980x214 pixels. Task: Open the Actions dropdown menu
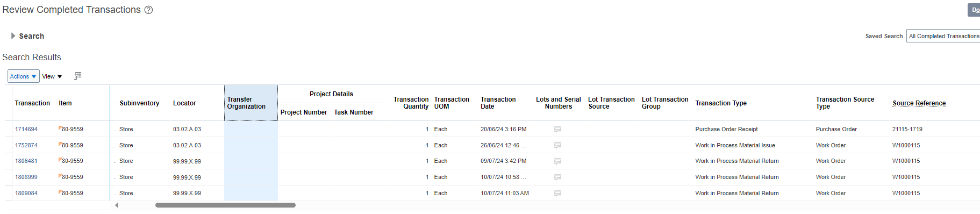pyautogui.click(x=24, y=76)
